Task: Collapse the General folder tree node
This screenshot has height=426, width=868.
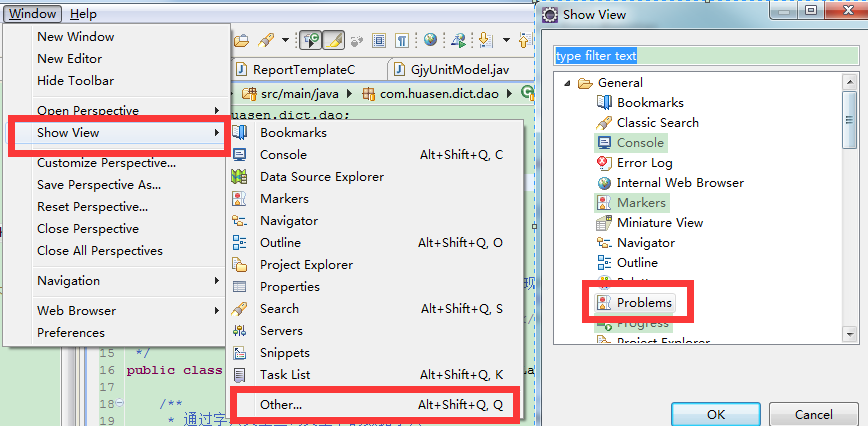Action: (x=567, y=83)
